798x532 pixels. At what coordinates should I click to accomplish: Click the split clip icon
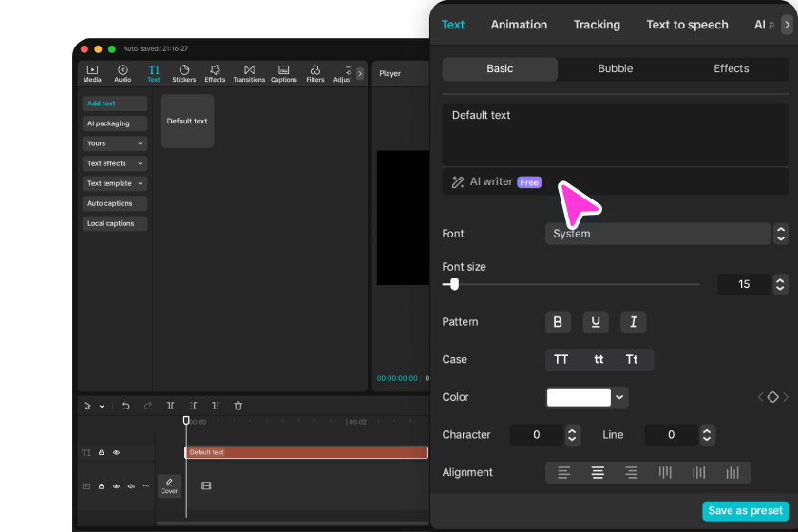(x=170, y=406)
